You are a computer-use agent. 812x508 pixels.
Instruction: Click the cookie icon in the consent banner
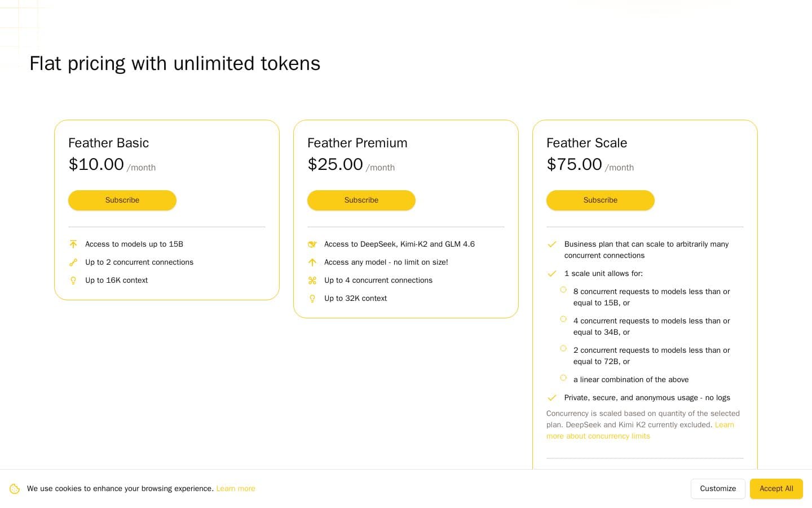tap(15, 488)
